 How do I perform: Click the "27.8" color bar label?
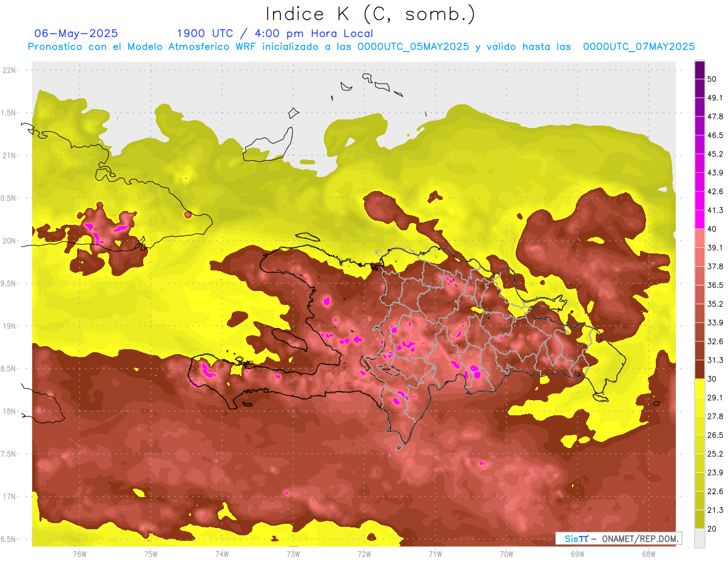click(715, 416)
